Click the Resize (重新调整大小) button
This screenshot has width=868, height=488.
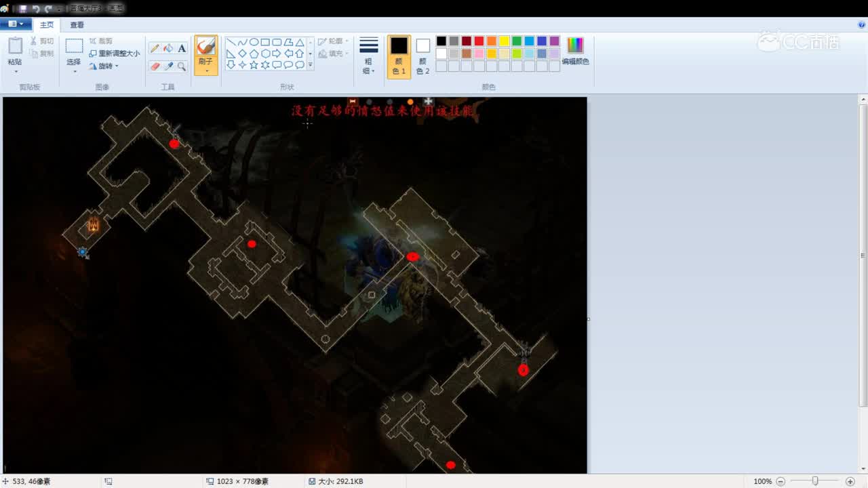pos(115,54)
